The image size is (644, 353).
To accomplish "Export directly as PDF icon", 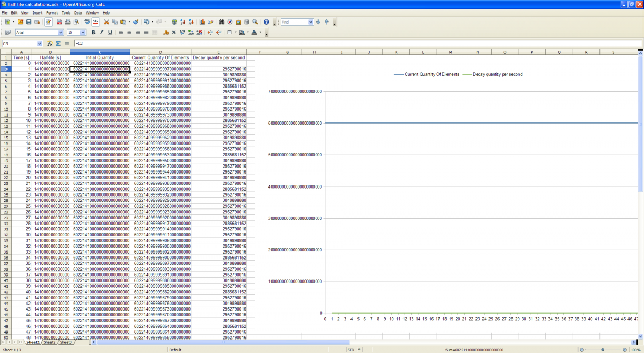I will (x=59, y=22).
